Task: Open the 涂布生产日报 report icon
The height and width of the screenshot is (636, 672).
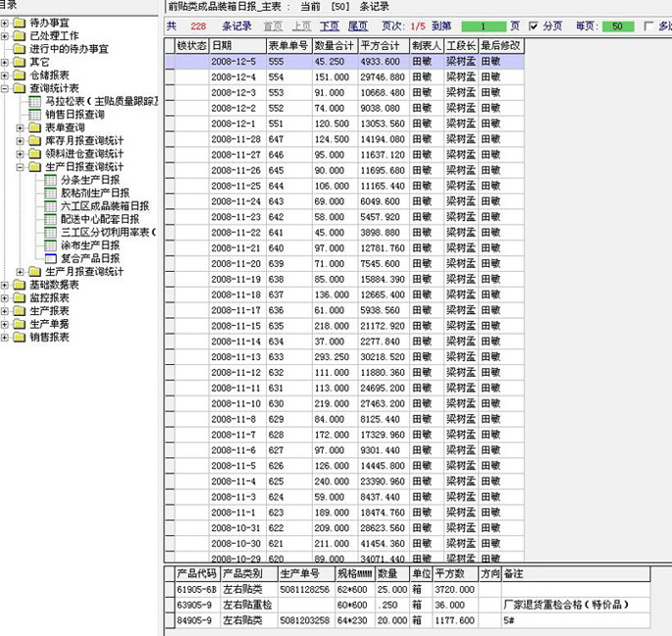Action: [x=51, y=245]
